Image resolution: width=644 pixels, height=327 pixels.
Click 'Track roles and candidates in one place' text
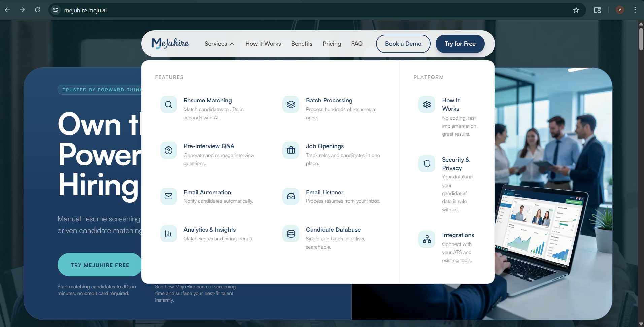click(x=343, y=159)
